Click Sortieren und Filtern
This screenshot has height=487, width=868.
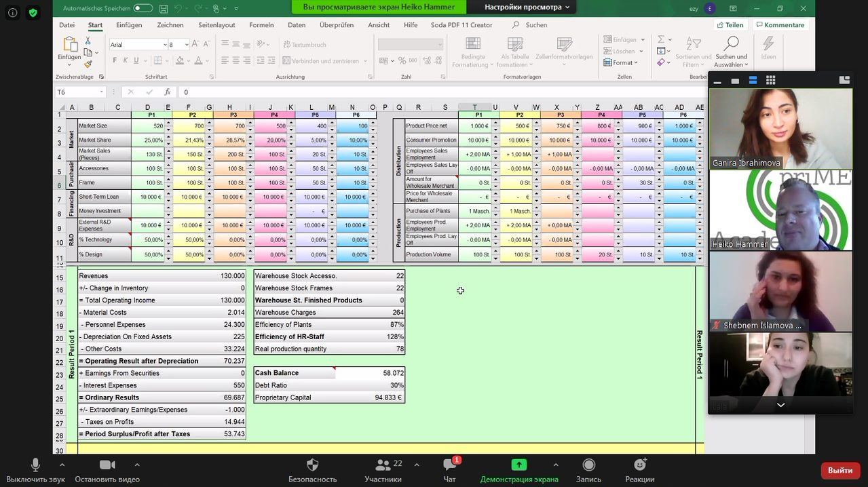693,52
